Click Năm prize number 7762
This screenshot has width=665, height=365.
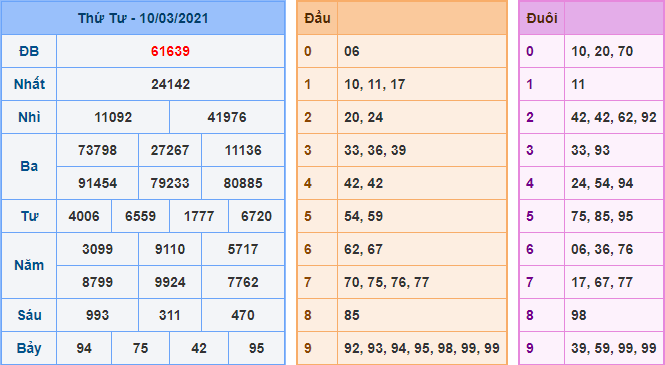coord(243,282)
